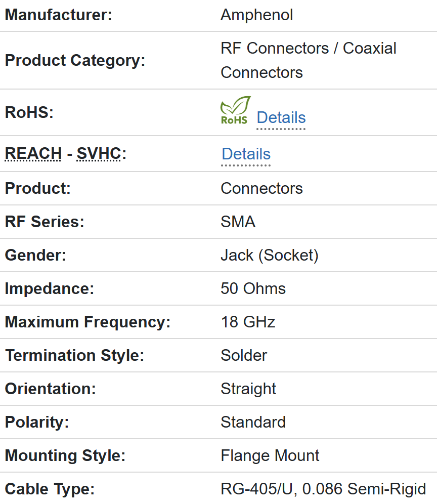Select the Straight orientation value
Viewport: 437px width, 504px height.
(x=248, y=389)
